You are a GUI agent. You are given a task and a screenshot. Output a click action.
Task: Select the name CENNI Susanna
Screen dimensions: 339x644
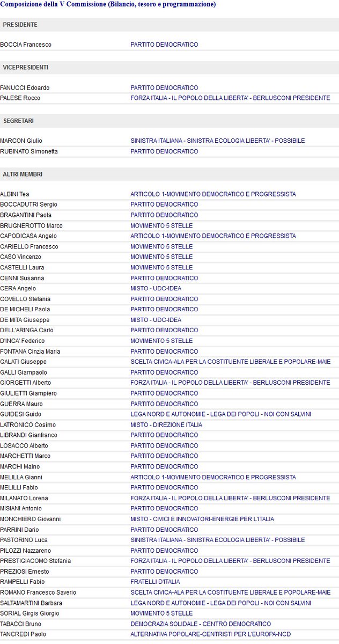(x=22, y=278)
